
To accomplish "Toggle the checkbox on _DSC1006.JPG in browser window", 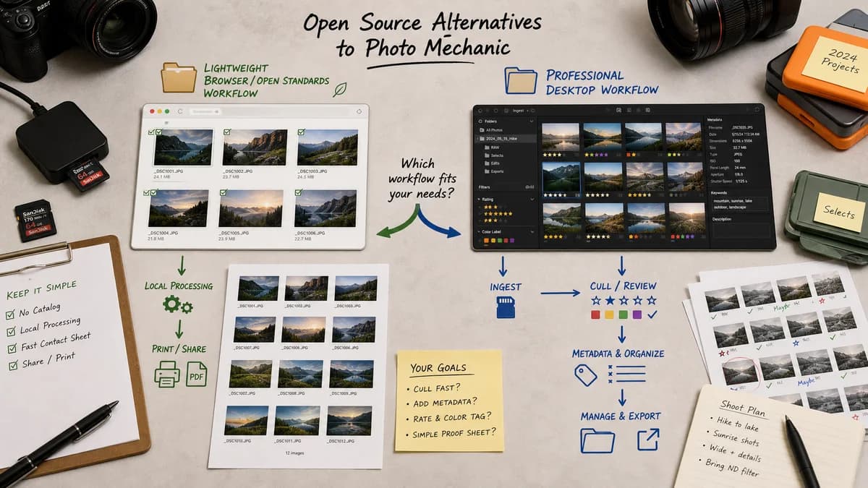I will pyautogui.click(x=298, y=192).
